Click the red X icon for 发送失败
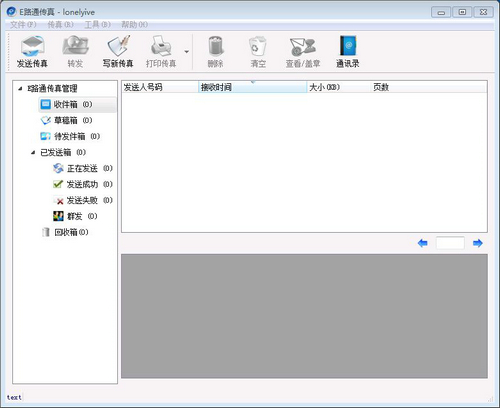Image resolution: width=500 pixels, height=408 pixels. point(59,201)
